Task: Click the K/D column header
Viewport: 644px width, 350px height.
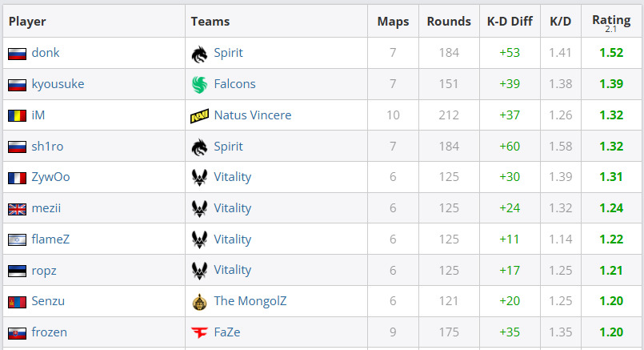Action: pos(561,22)
